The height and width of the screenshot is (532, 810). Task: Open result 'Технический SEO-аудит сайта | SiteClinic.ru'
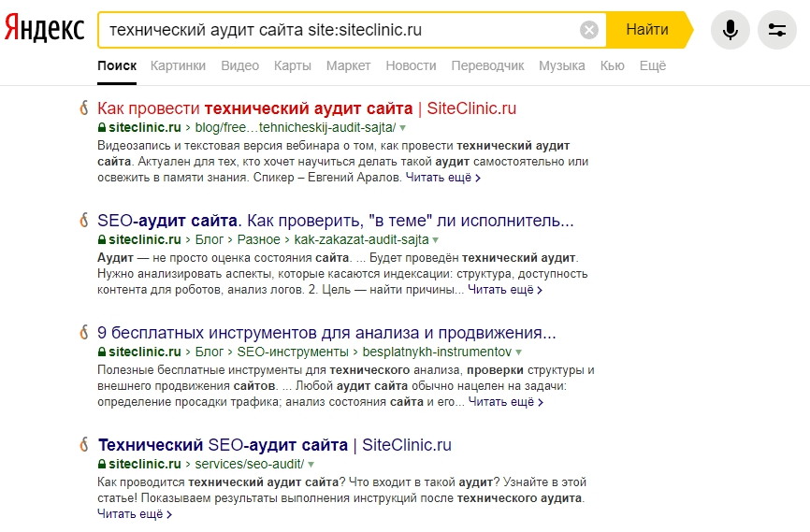pyautogui.click(x=274, y=445)
